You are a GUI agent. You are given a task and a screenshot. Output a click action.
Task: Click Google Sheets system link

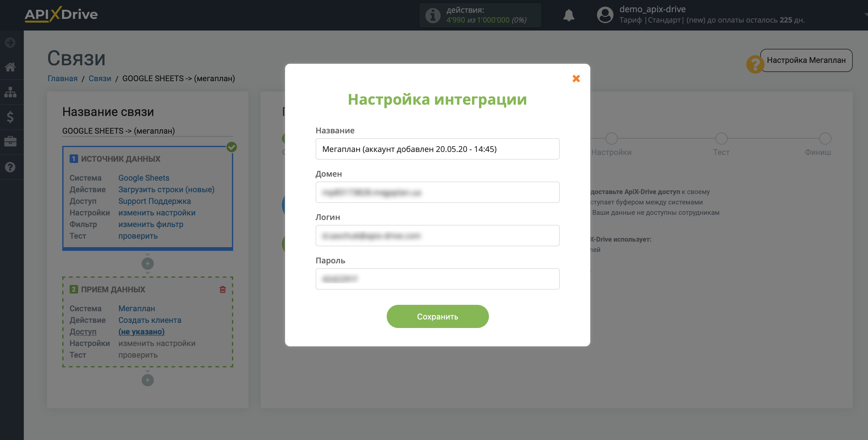(x=143, y=178)
